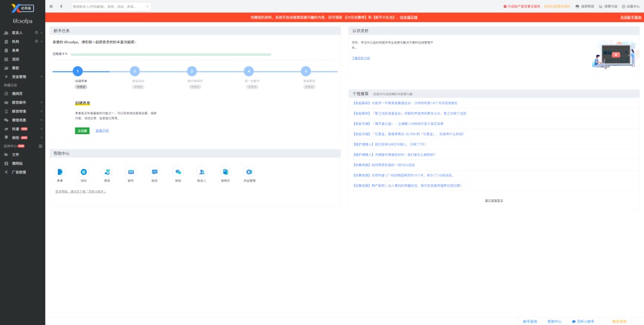The width and height of the screenshot is (644, 325).
Task: Open the 联系人 help icon in 帮助中心
Action: [202, 172]
